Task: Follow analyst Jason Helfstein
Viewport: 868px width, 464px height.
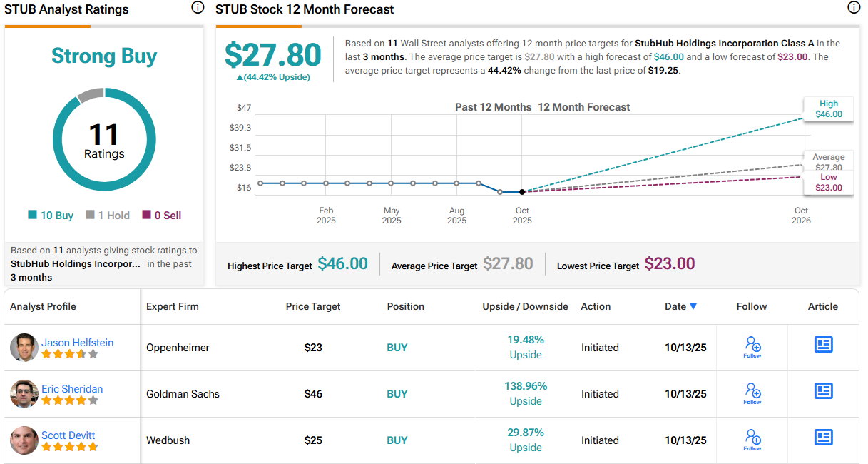Action: (x=752, y=347)
